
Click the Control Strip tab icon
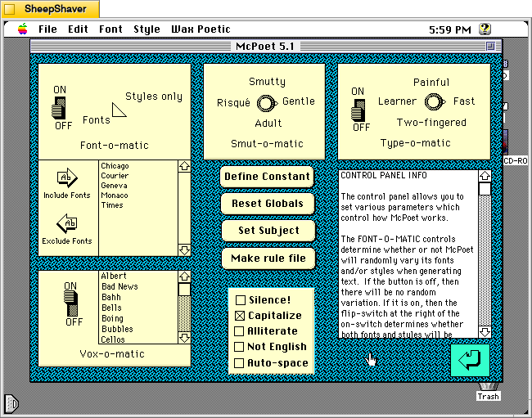coord(11,404)
